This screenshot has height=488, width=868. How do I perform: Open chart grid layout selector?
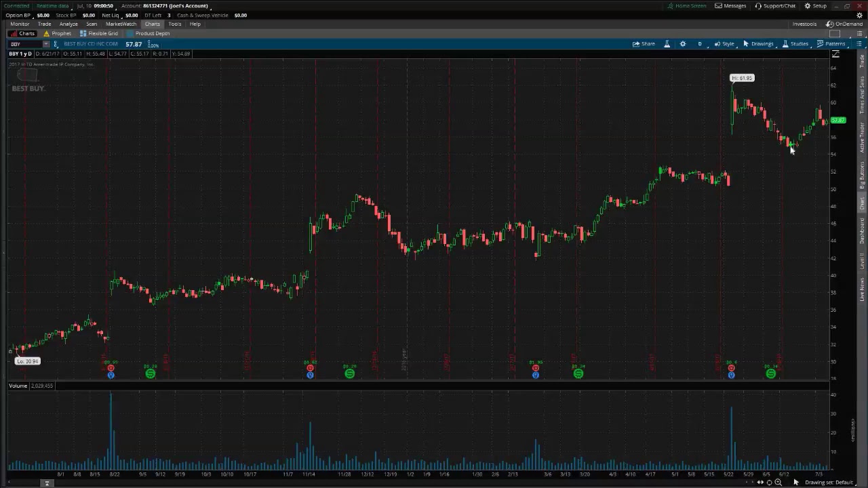(x=835, y=34)
